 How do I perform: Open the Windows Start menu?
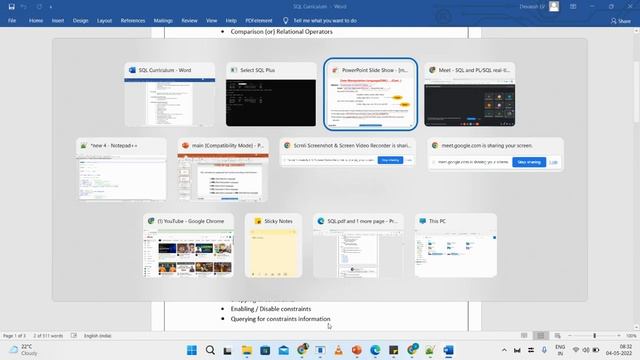tap(191, 350)
